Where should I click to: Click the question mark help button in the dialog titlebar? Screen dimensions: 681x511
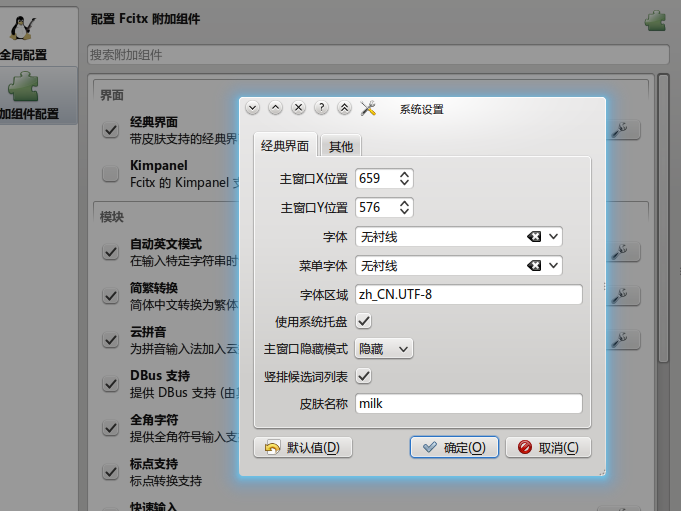(321, 107)
